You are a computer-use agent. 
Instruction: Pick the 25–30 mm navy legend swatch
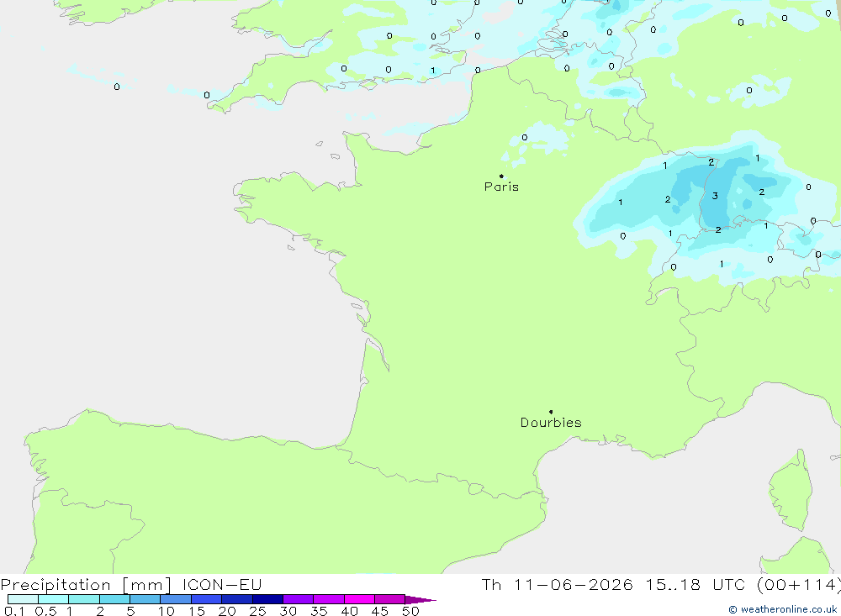pos(267,599)
